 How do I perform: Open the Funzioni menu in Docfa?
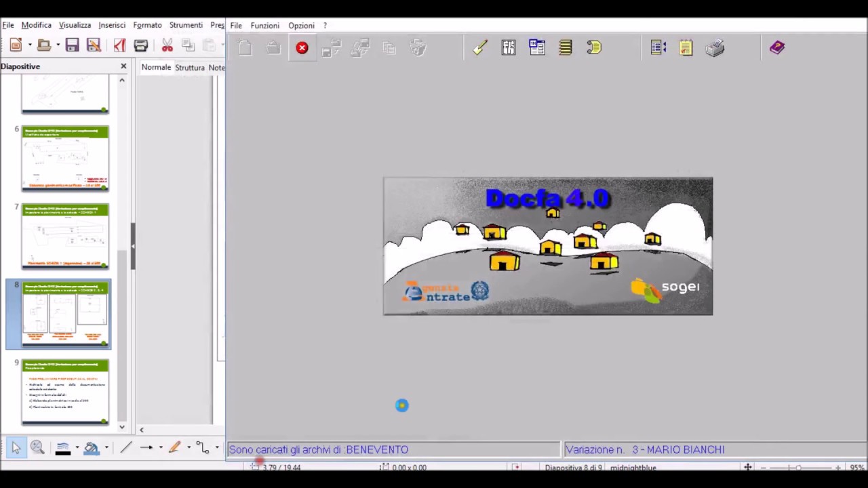(265, 26)
